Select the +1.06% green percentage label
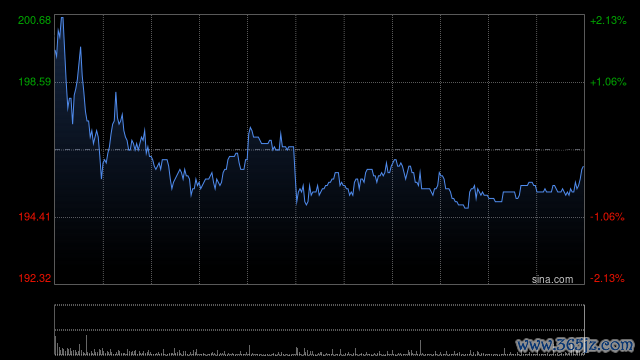This screenshot has height=360, width=640. [608, 82]
